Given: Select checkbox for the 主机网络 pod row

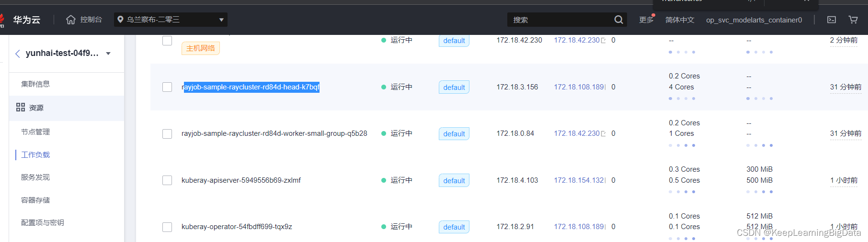Looking at the screenshot, I should coord(167,41).
